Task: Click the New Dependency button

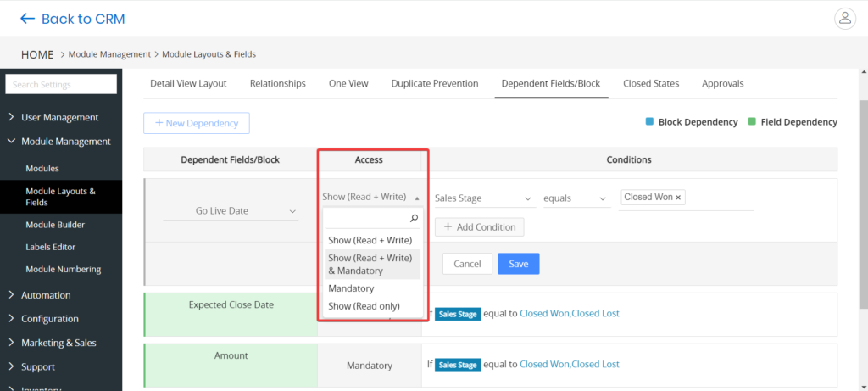Action: (x=197, y=123)
